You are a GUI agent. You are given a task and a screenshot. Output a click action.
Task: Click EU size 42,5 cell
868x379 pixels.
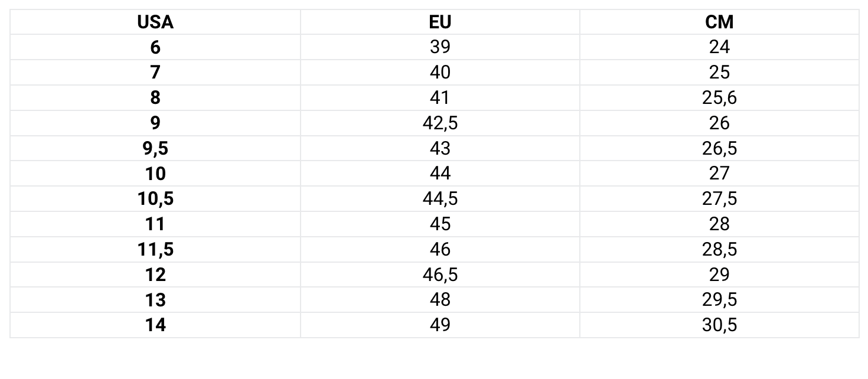point(440,123)
